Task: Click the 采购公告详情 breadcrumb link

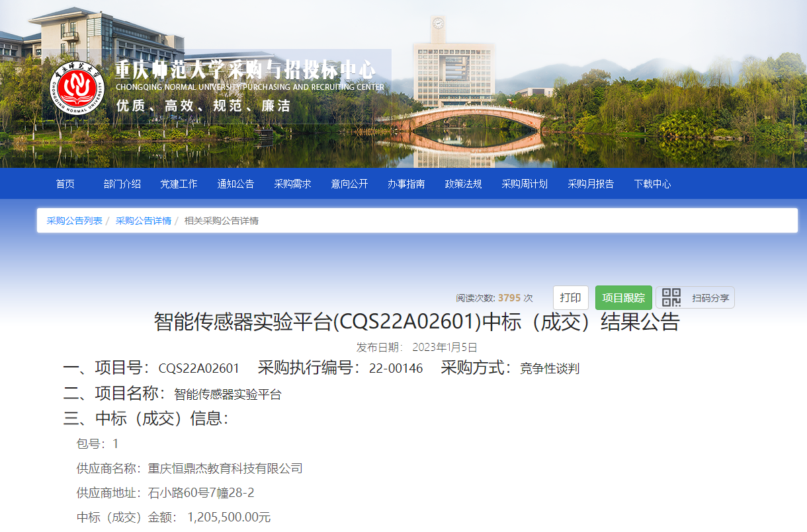Action: [x=144, y=221]
